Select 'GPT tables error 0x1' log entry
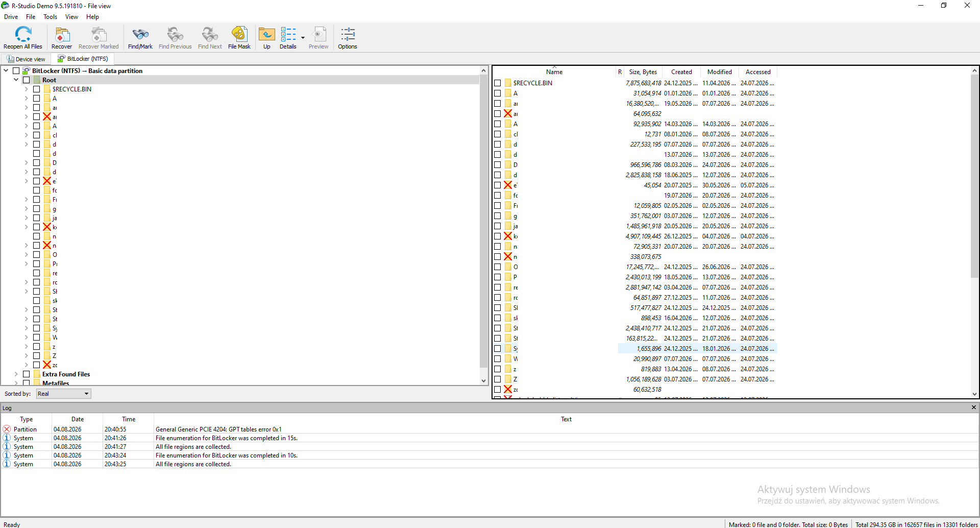Screen dimensions: 980x528 [x=489, y=429]
